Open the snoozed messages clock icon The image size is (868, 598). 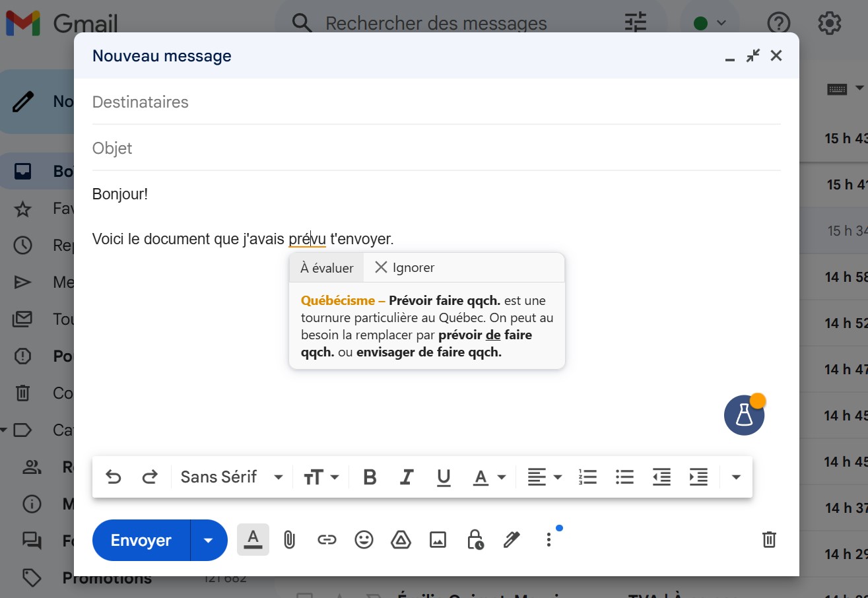tap(22, 246)
